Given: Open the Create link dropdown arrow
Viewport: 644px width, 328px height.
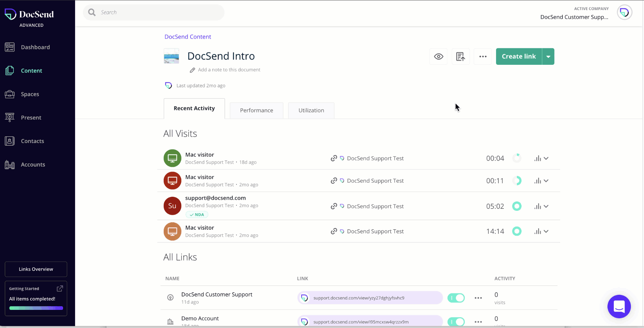Looking at the screenshot, I should click(x=548, y=56).
